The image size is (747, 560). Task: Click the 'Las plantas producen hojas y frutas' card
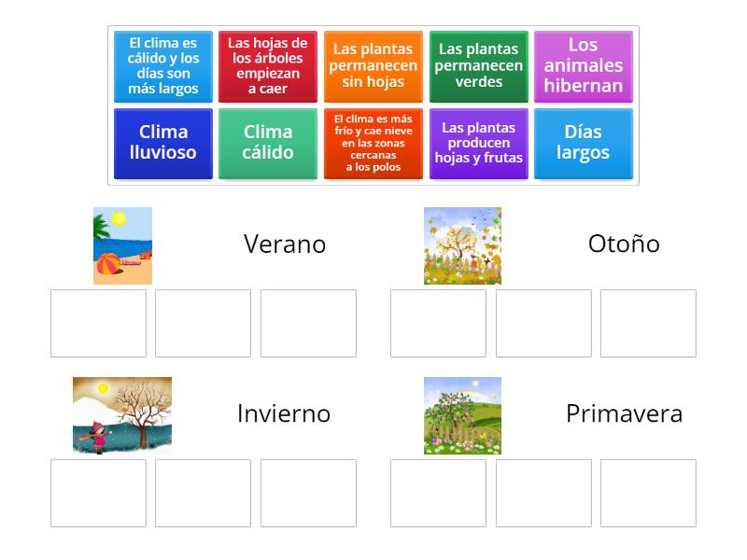478,143
